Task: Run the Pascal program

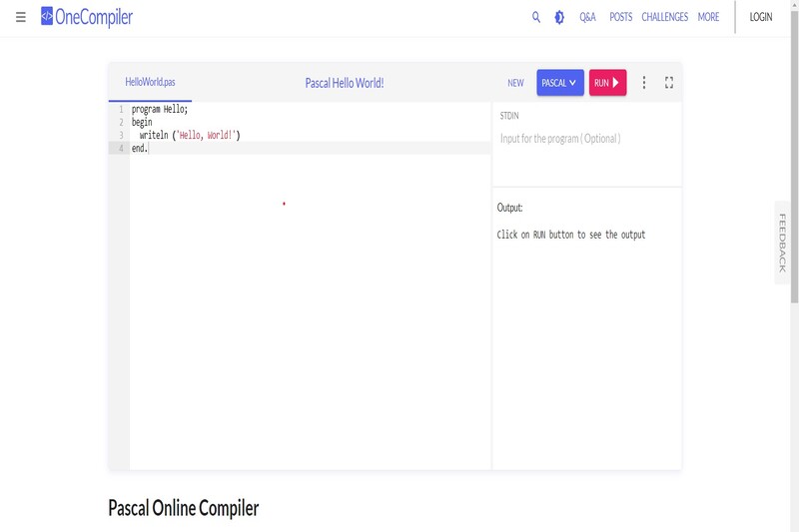Action: point(607,83)
